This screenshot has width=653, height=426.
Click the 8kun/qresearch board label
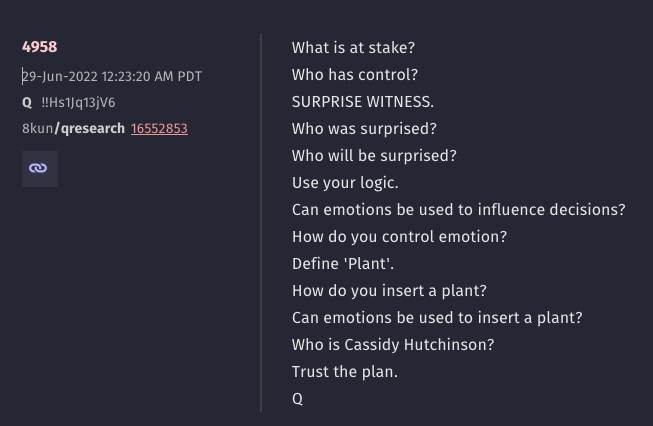73,129
